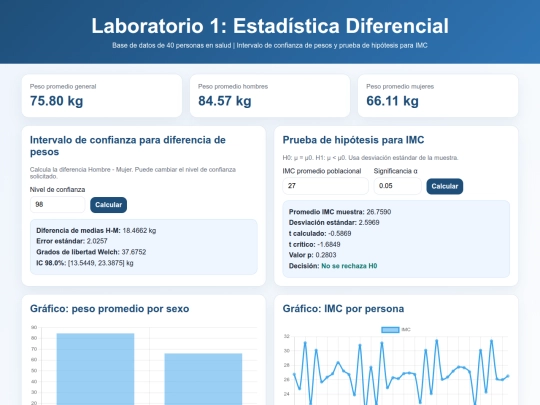Click the No se rechaza H0 decision text

[x=349, y=266]
